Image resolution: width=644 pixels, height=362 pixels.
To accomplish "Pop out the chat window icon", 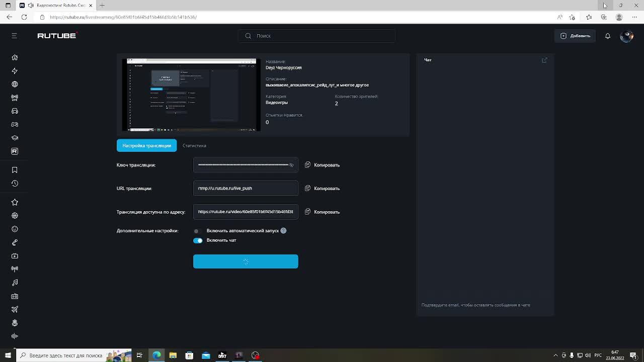I will [x=544, y=60].
